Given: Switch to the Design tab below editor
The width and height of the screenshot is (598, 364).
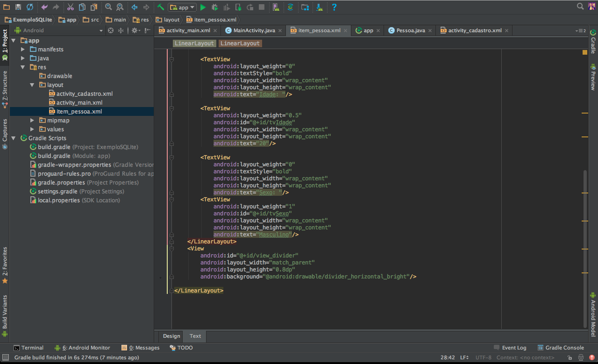Looking at the screenshot, I should pos(171,336).
